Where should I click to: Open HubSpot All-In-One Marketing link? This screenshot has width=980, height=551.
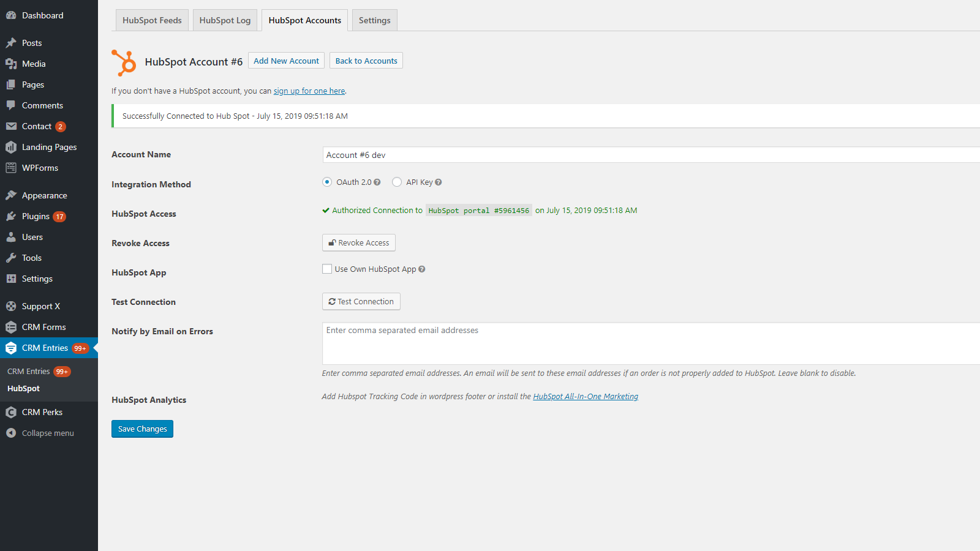pos(586,397)
